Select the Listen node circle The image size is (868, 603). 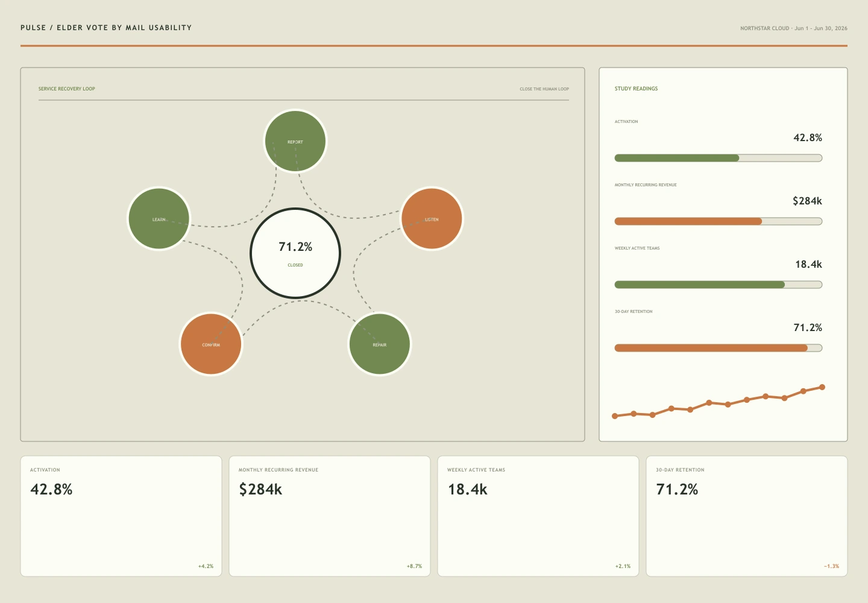432,218
